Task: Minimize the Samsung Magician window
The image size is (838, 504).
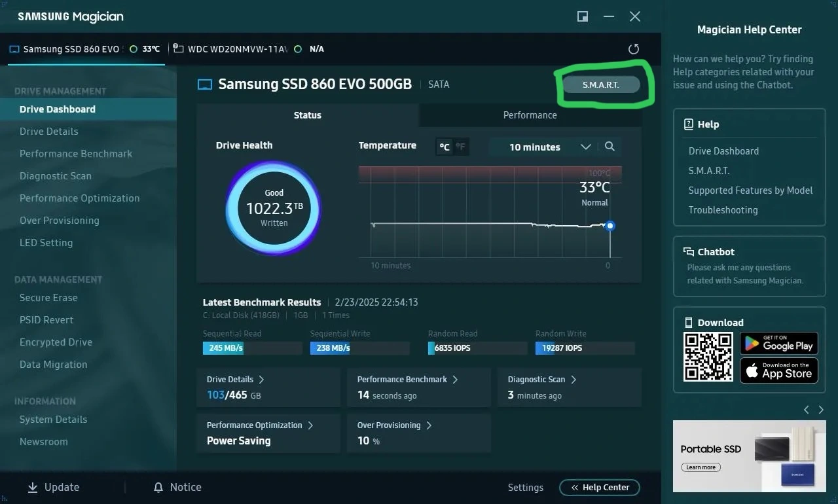Action: tap(609, 16)
